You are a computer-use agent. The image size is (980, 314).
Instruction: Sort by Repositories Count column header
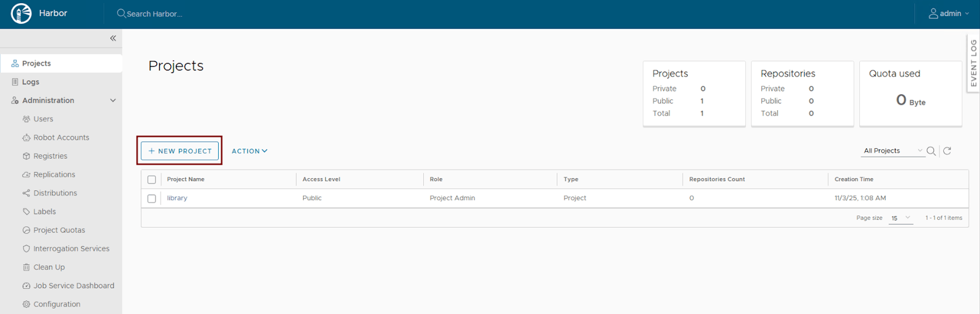717,179
